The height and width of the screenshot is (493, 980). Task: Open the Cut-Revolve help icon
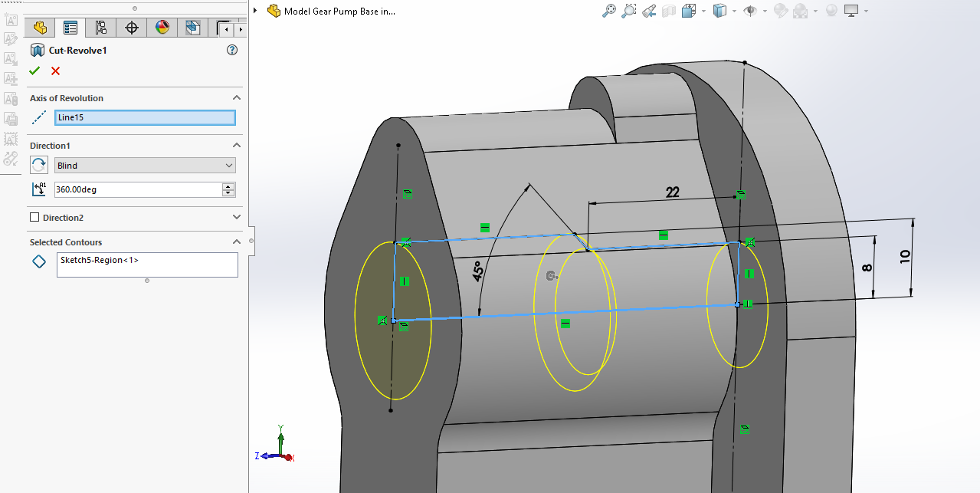tap(232, 51)
